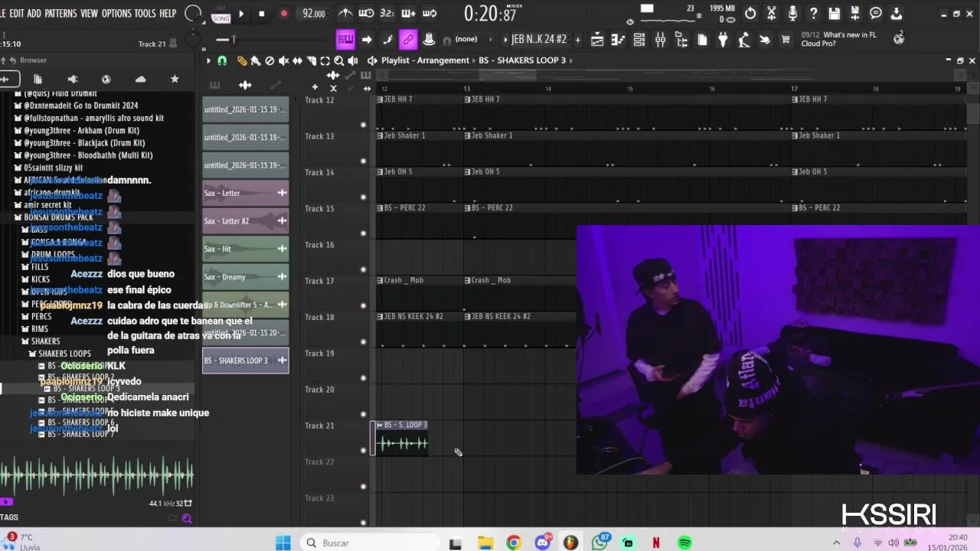
Task: Open the Playlist - Arrangement breadcrumb menu
Action: 425,60
